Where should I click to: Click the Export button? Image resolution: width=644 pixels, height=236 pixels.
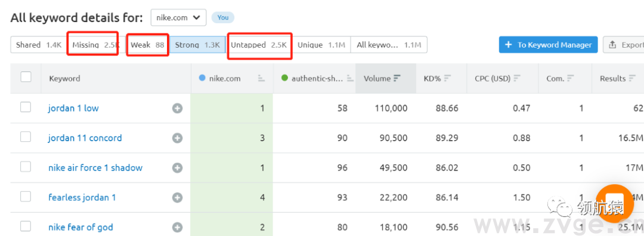click(624, 45)
